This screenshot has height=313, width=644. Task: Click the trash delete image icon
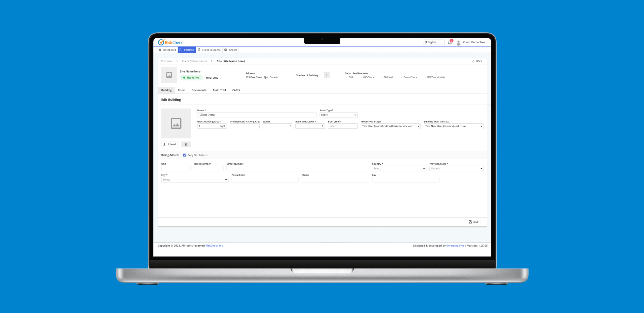[x=186, y=144]
